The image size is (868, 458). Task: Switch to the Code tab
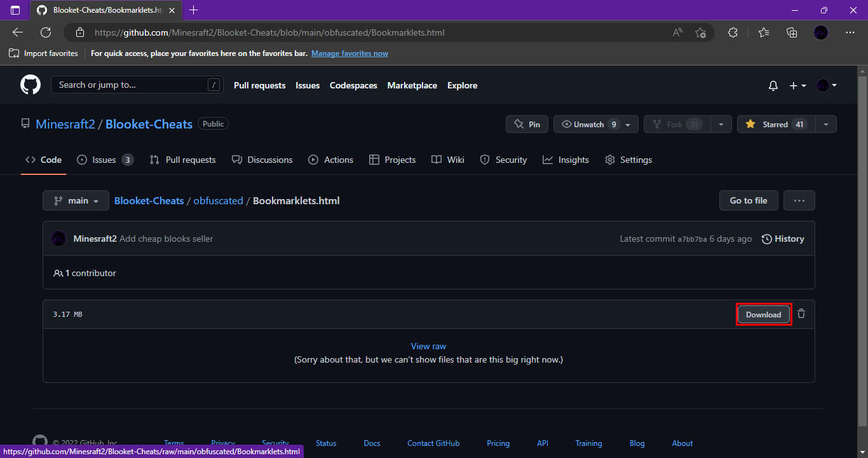43,160
